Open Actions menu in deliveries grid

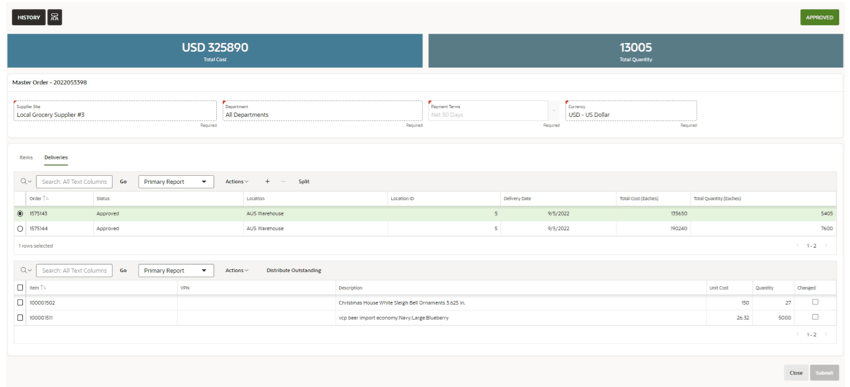point(237,182)
